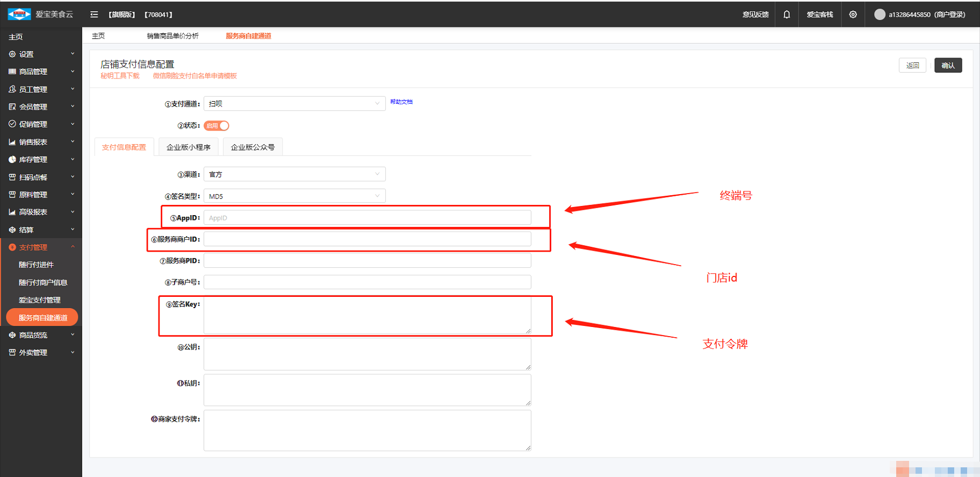Switch to the 企业版公众号 tab

click(x=253, y=147)
